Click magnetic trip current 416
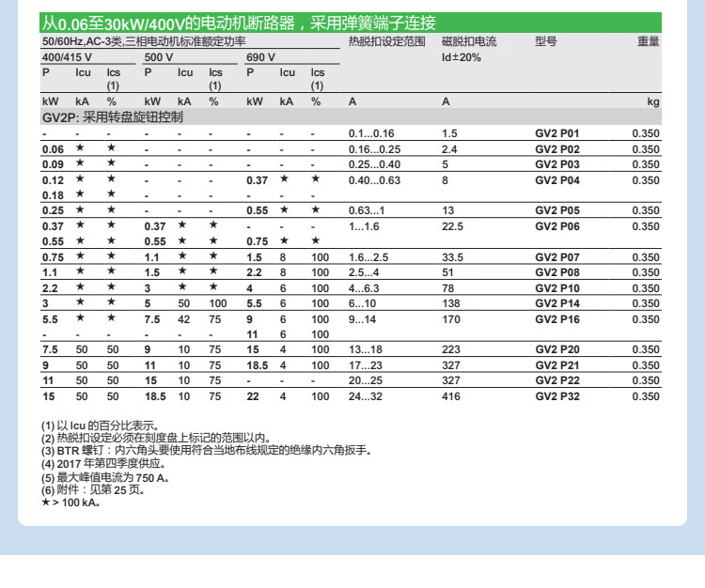Viewport: 705px width, 588px height. [450, 396]
